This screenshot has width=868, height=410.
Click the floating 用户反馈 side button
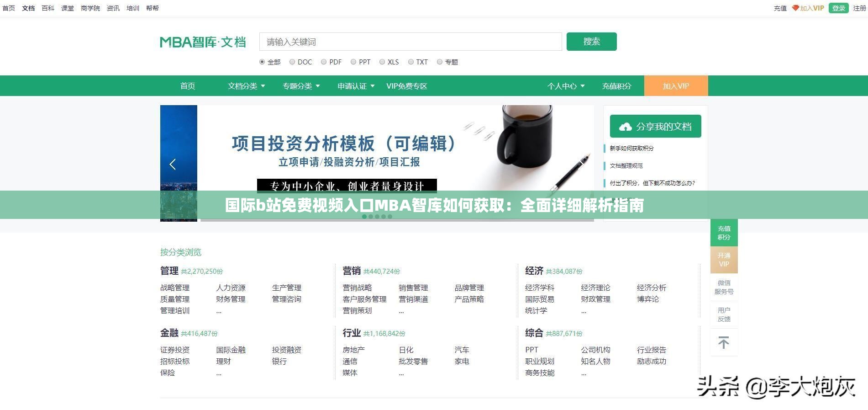724,314
